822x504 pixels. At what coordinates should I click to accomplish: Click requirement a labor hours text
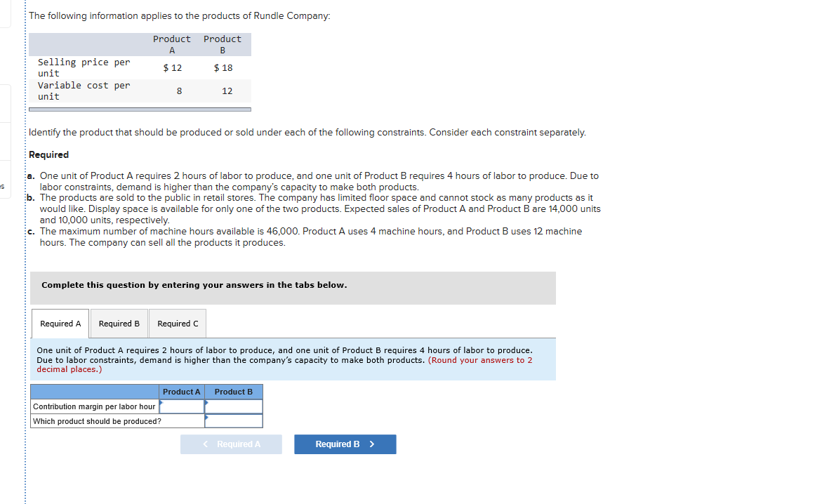319,182
